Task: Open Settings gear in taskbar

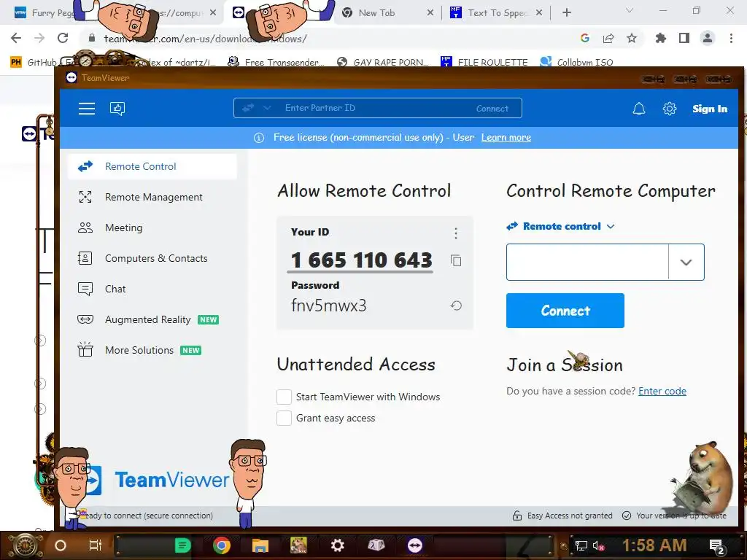Action: 337,545
